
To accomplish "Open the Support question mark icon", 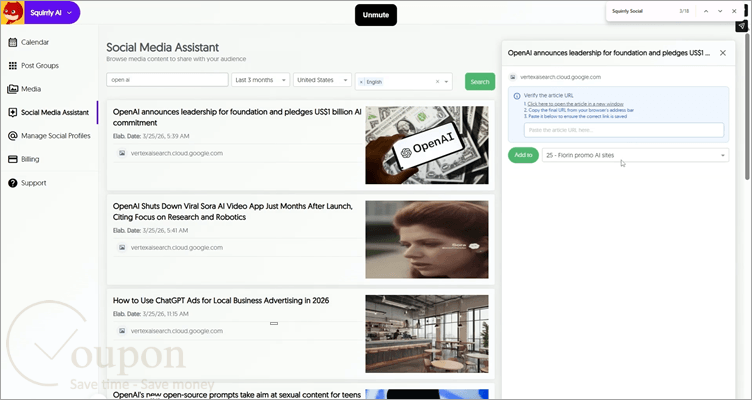I will 13,183.
